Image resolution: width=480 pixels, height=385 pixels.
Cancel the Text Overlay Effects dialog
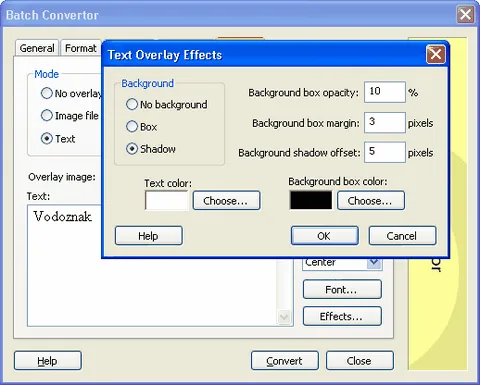(x=402, y=236)
